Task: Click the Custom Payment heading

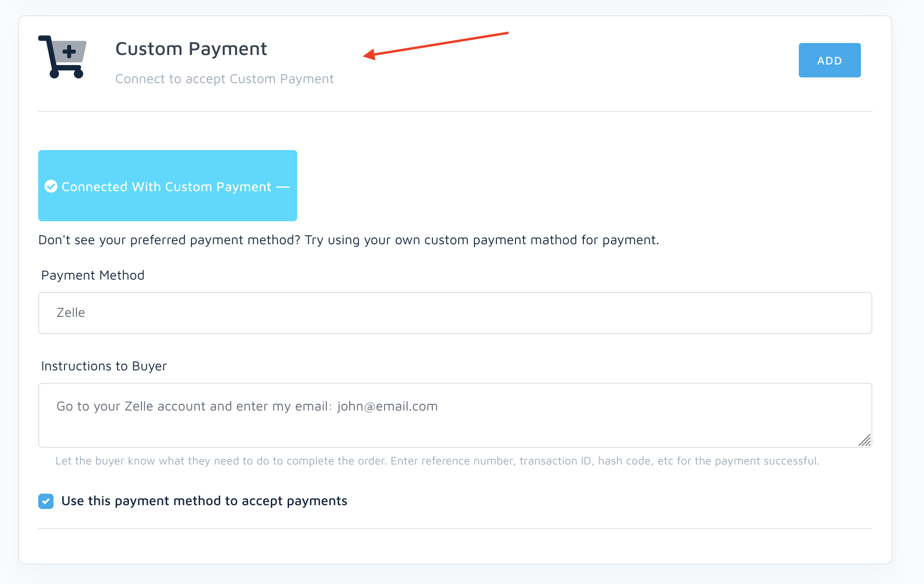Action: tap(191, 49)
